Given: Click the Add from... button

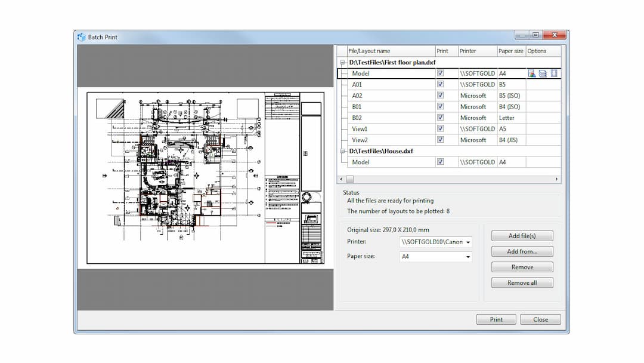Looking at the screenshot, I should (x=522, y=251).
